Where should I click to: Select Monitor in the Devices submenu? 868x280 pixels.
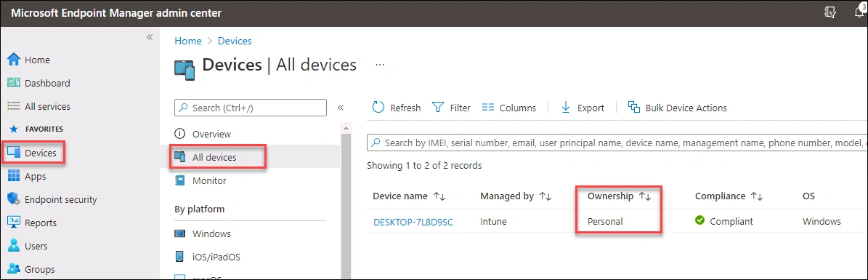(x=209, y=181)
